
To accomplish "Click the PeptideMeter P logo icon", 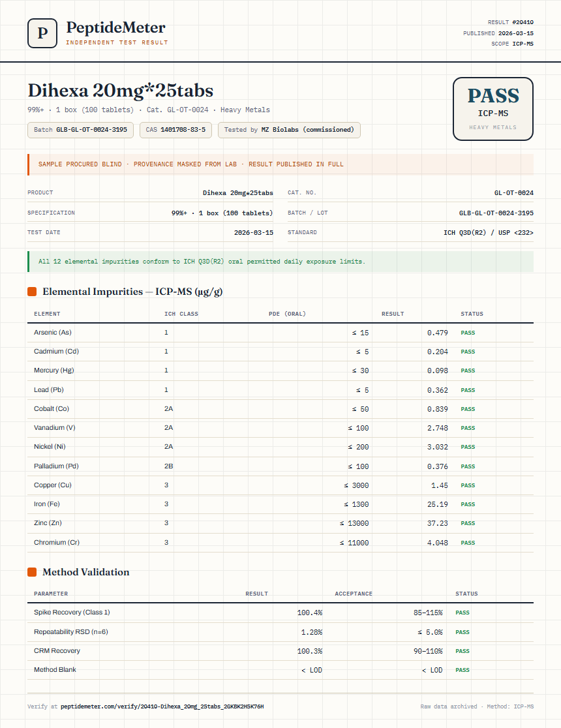I will 42,33.
